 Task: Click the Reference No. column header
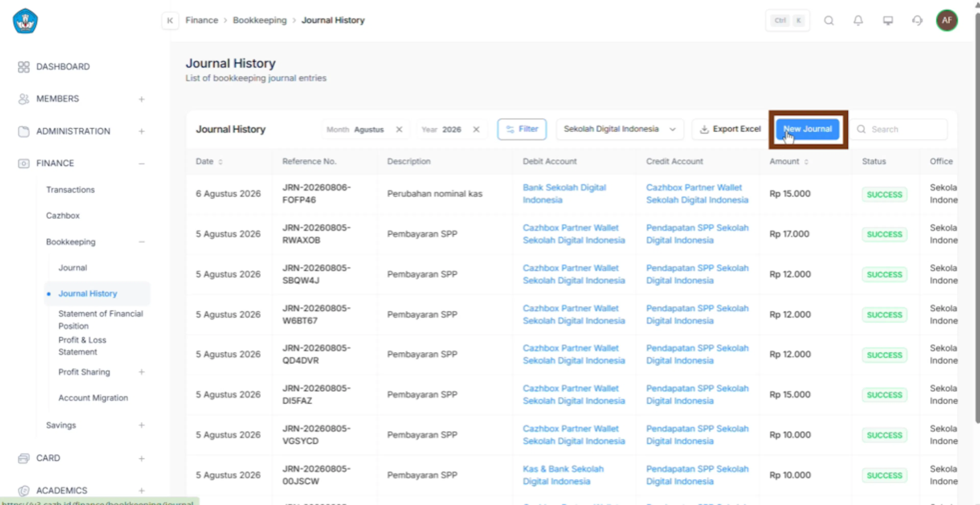(x=309, y=161)
